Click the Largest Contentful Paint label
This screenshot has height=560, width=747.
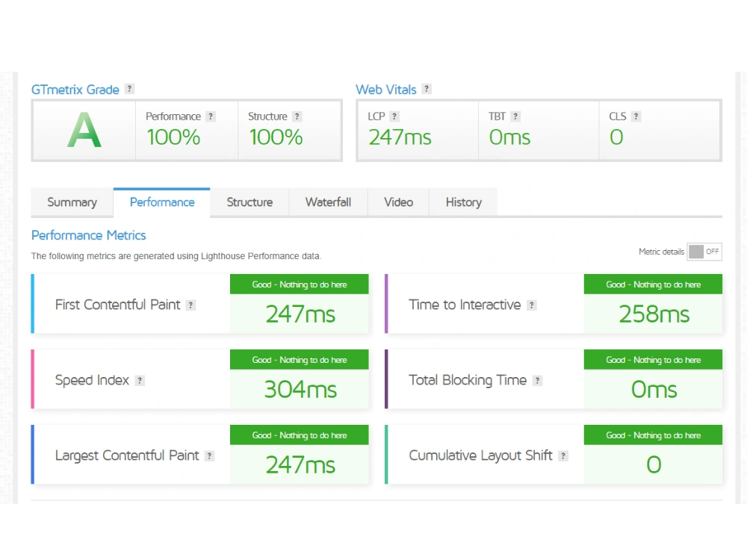[127, 455]
